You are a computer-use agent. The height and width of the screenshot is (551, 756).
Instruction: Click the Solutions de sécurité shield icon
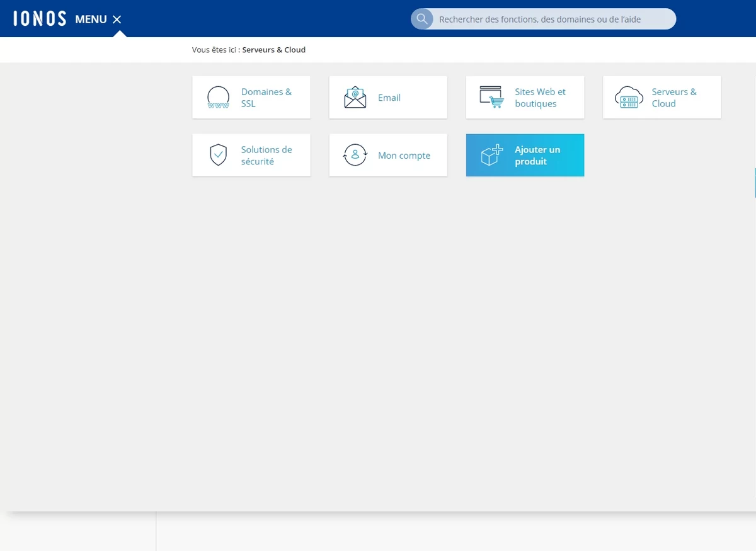point(218,155)
